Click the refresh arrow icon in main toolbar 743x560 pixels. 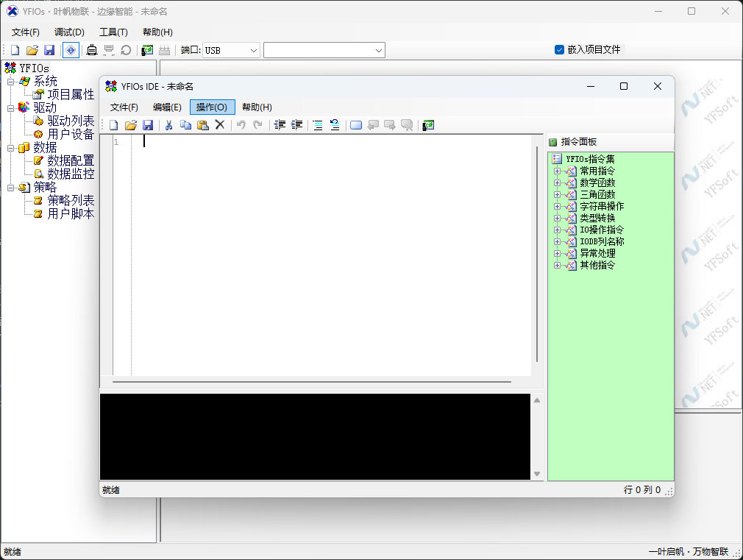pos(126,50)
